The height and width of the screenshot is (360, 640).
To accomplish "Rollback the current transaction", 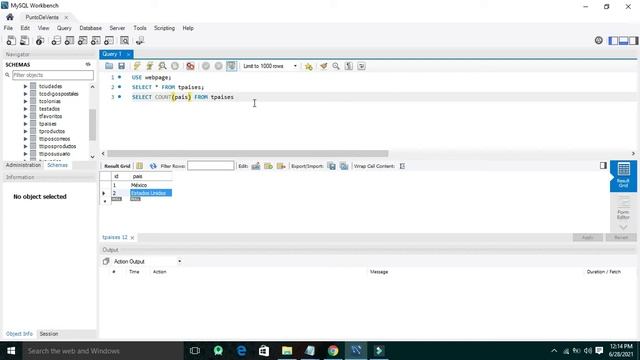I will coord(218,66).
